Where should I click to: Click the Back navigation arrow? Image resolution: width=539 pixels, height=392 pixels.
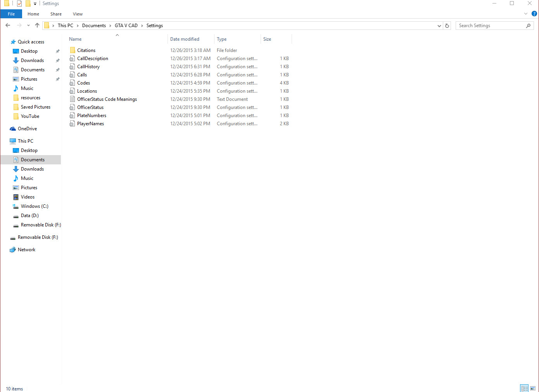click(x=8, y=26)
